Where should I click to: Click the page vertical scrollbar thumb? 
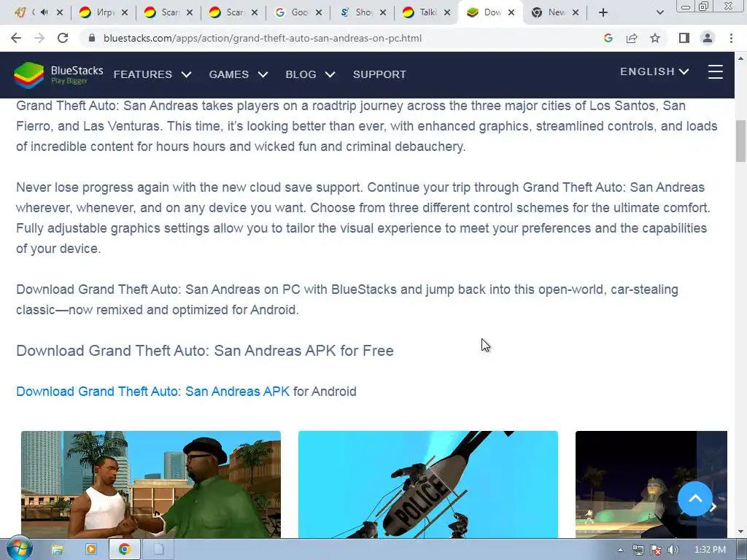pos(741,141)
